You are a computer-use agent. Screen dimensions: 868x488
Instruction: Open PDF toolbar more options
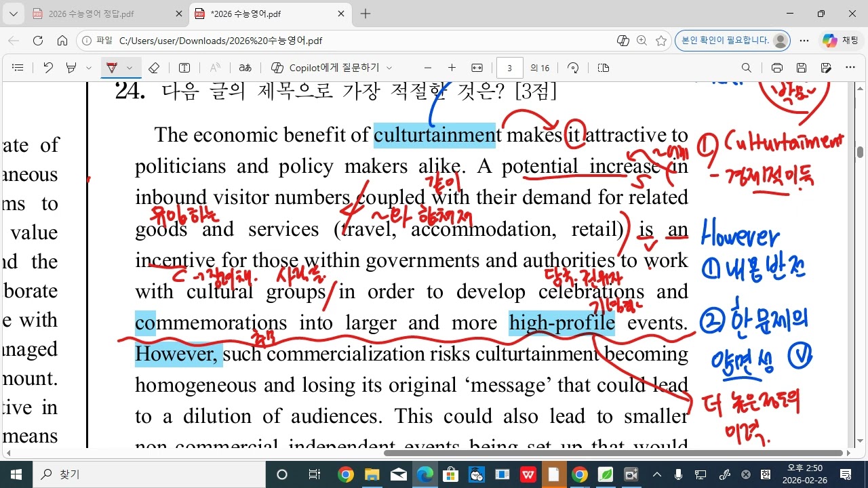coord(850,68)
